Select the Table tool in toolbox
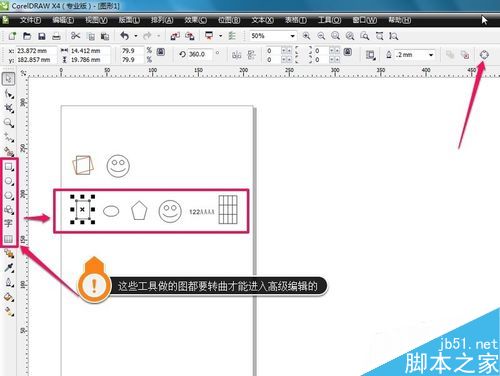Image resolution: width=500 pixels, height=376 pixels. pos(8,239)
